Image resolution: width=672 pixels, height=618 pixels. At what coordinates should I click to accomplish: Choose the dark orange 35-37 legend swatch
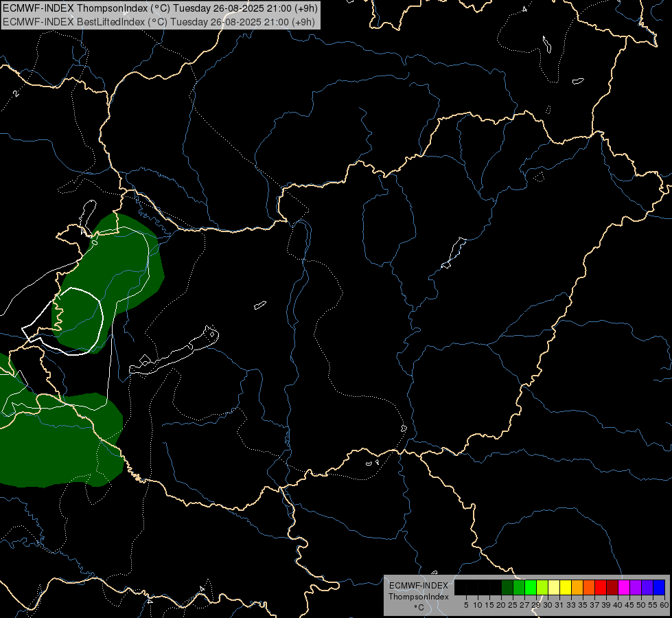[589, 587]
